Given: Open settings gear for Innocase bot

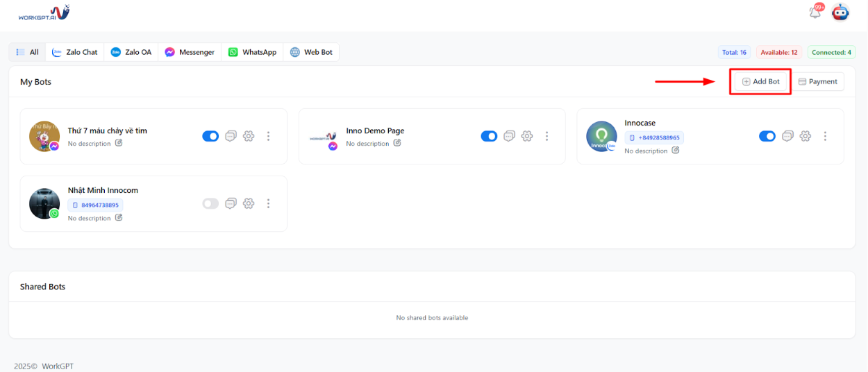Looking at the screenshot, I should click(x=806, y=136).
